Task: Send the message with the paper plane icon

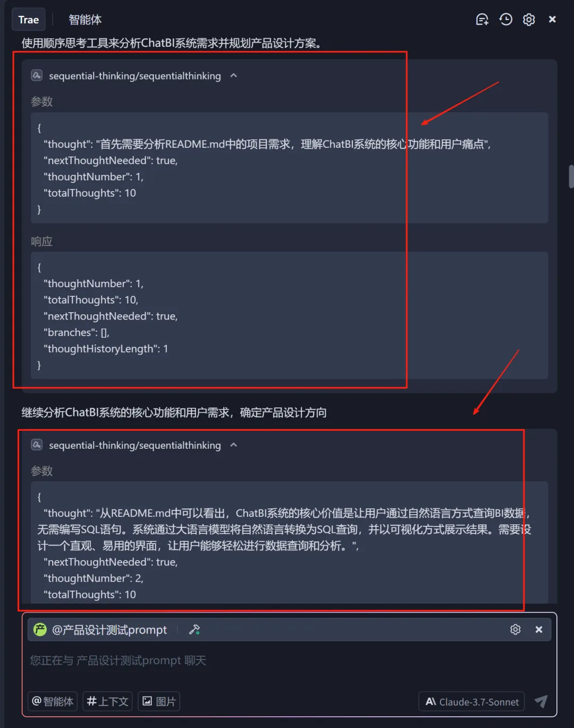Action: [x=541, y=701]
